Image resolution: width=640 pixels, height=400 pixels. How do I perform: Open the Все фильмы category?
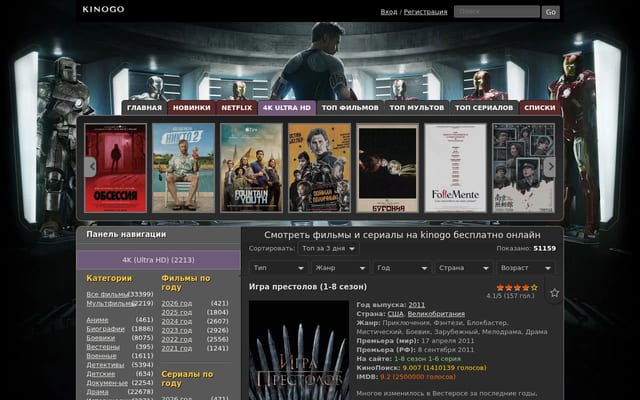tap(107, 294)
